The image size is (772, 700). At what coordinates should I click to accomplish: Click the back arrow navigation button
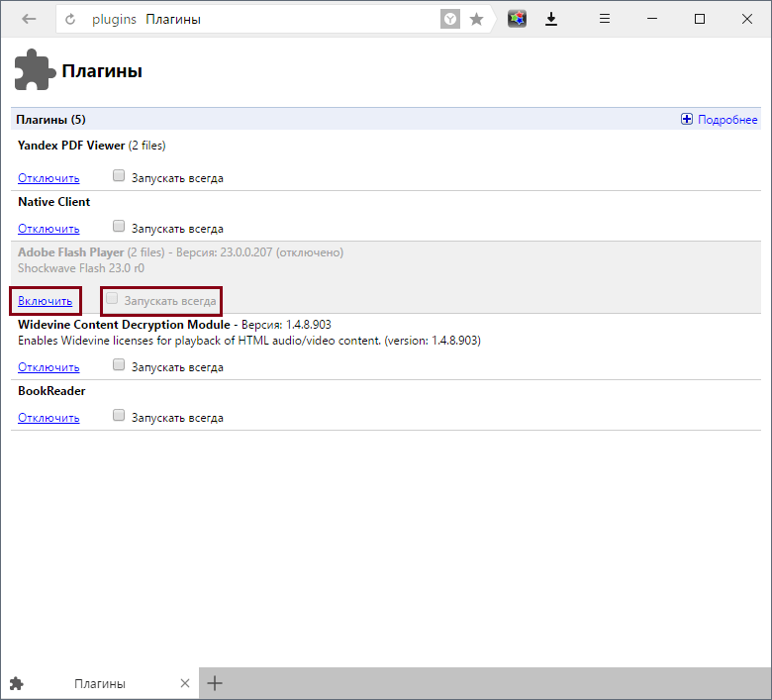[x=29, y=19]
